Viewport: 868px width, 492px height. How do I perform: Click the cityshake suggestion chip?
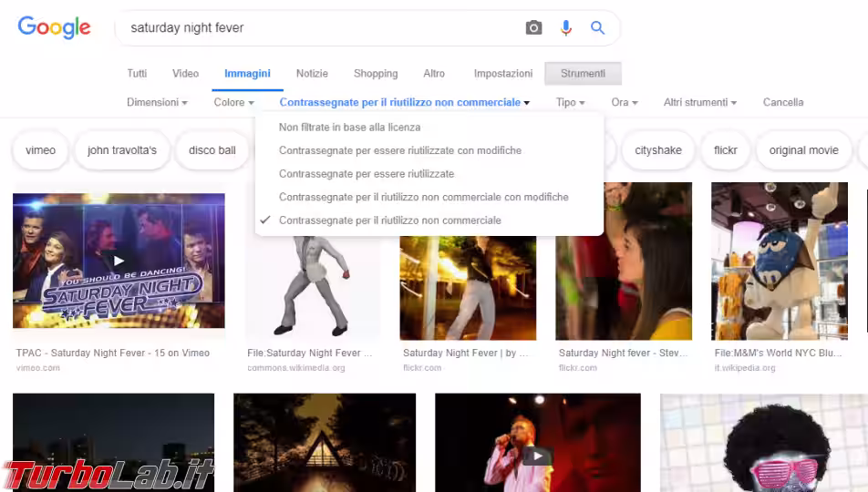point(657,150)
